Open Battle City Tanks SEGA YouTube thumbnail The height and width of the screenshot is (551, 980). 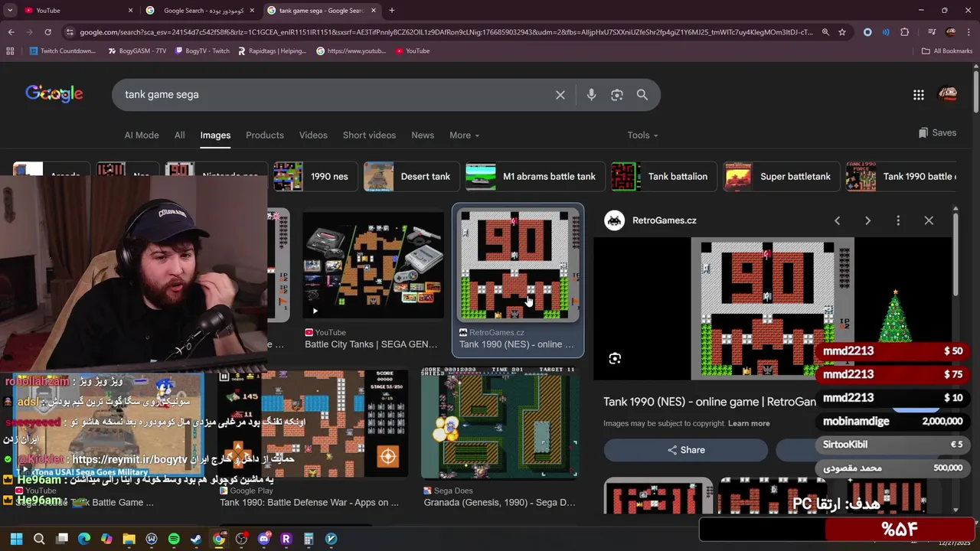373,266
